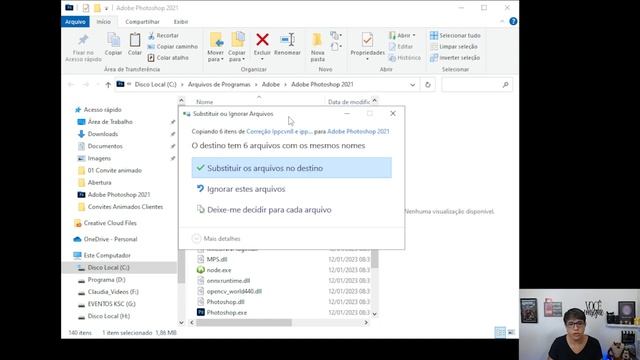Click the address bar refresh icon
Image resolution: width=640 pixels, height=360 pixels.
427,85
